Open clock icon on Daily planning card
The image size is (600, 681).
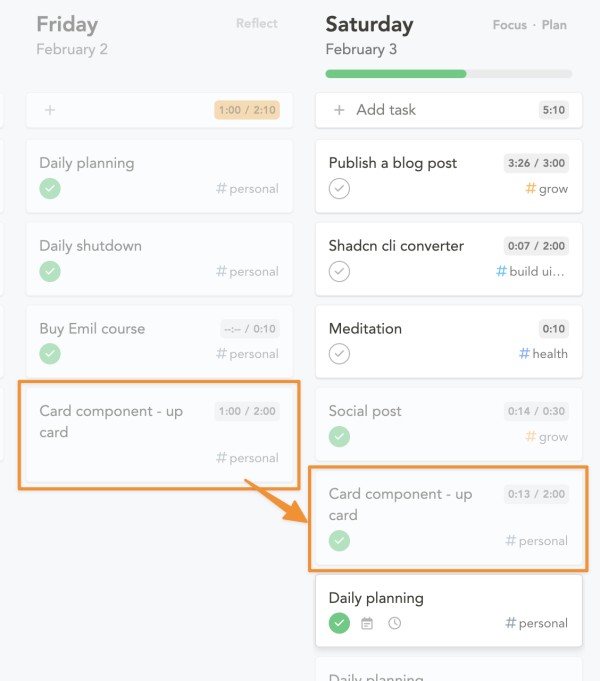point(394,623)
